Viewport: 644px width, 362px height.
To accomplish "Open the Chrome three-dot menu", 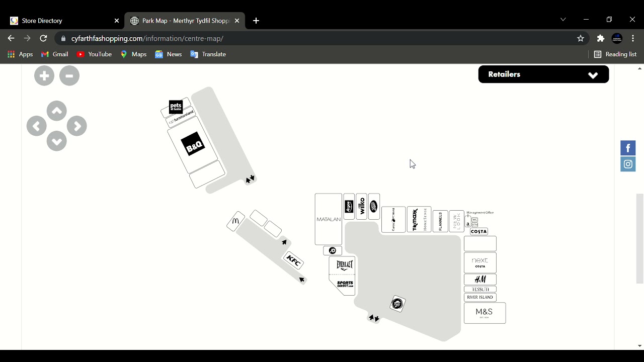I will click(633, 38).
